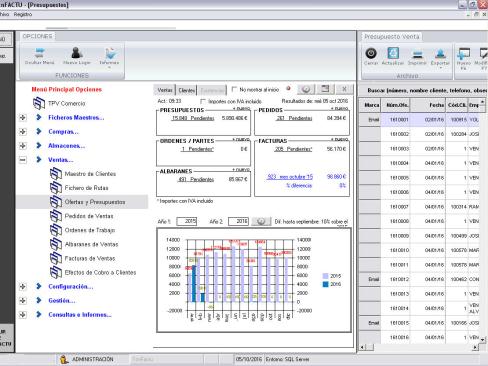Click Albaranes de Ventas window icon

coord(56,244)
